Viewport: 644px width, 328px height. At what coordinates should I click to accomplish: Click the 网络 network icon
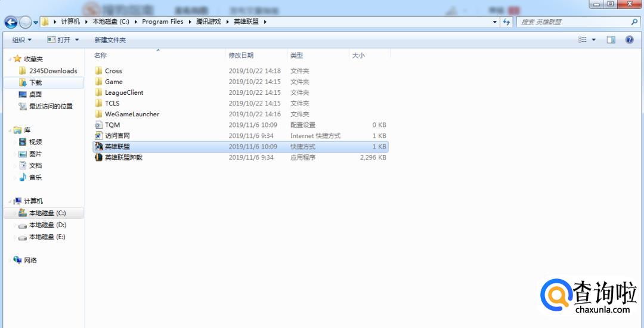(17, 260)
